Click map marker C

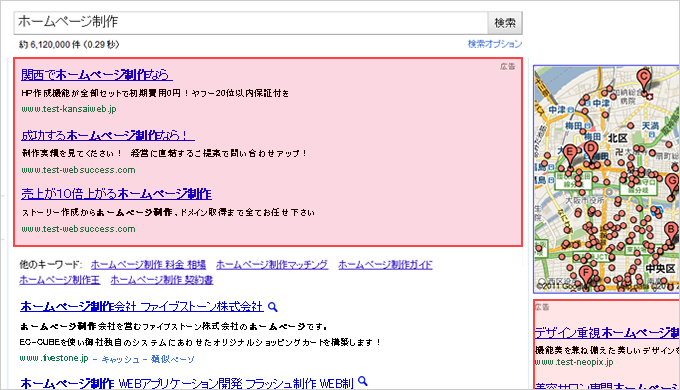[x=644, y=80]
